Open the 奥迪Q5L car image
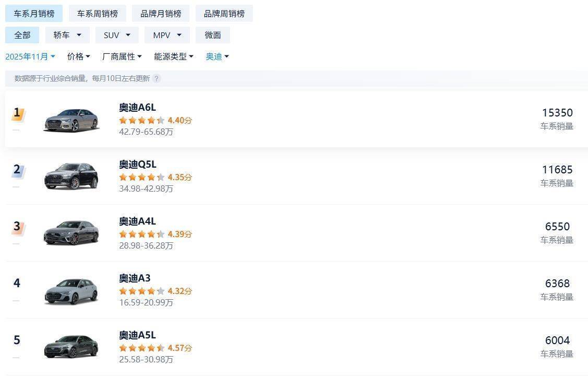This screenshot has width=588, height=376. click(71, 177)
